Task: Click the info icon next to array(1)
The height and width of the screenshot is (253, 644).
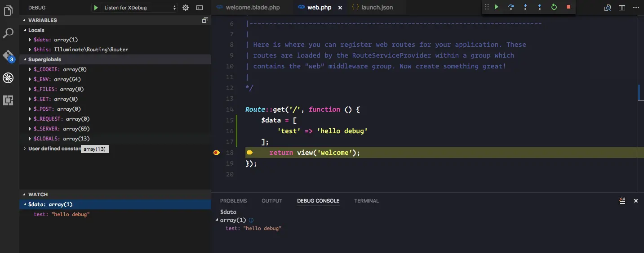Action: [x=251, y=220]
